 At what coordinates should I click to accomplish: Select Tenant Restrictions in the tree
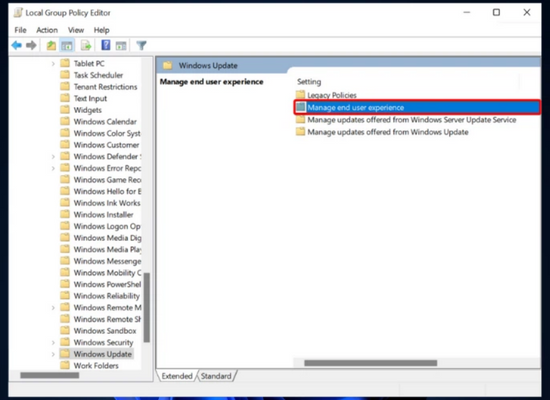pyautogui.click(x=105, y=87)
